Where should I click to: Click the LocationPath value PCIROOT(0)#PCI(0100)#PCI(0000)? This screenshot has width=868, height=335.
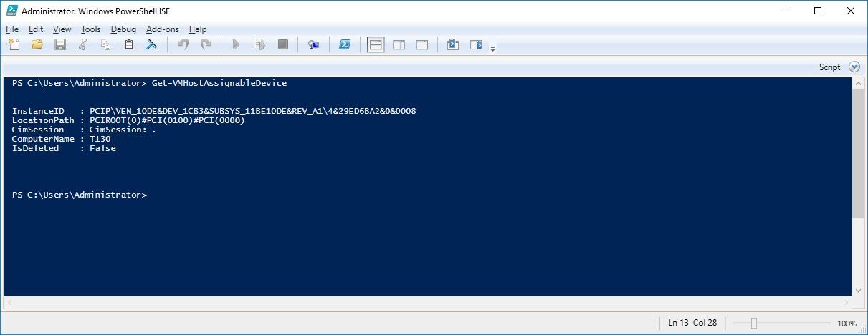[167, 120]
